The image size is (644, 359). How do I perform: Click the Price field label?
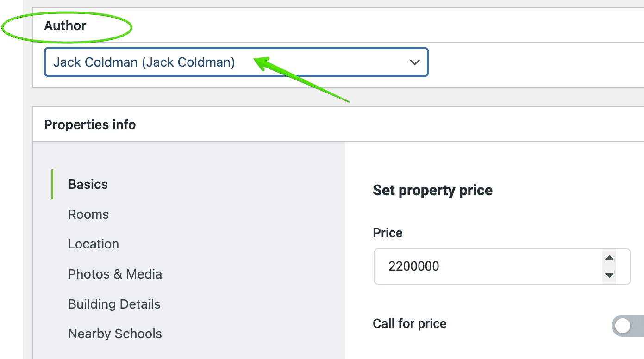point(388,233)
